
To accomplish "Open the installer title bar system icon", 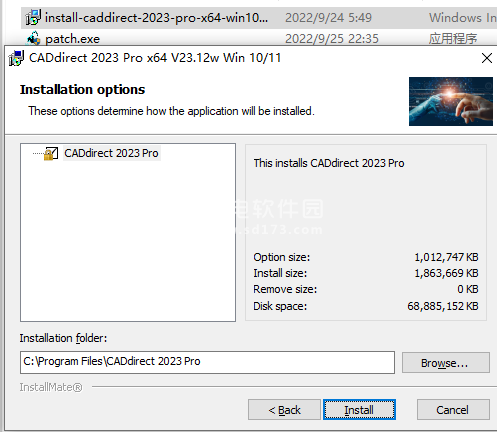I will tap(16, 58).
